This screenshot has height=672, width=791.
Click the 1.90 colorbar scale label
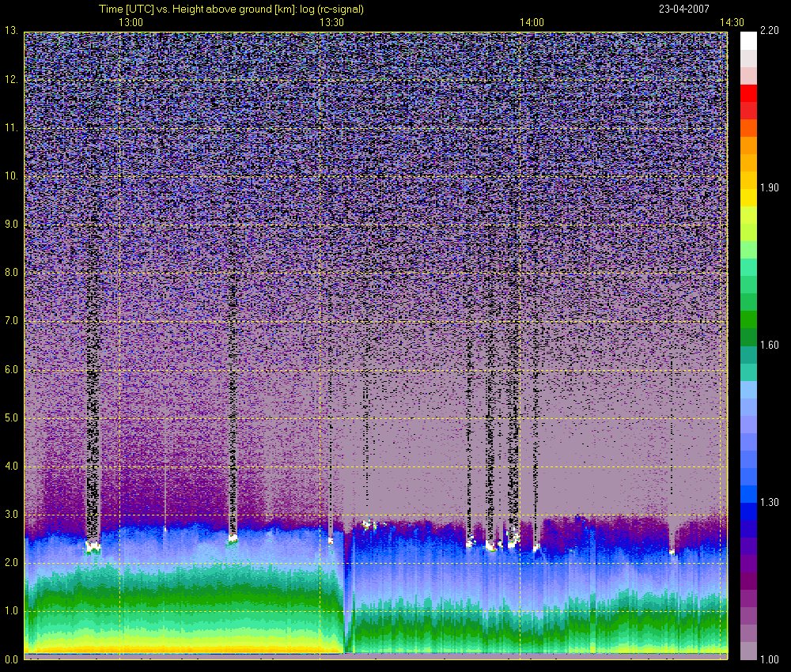(770, 187)
